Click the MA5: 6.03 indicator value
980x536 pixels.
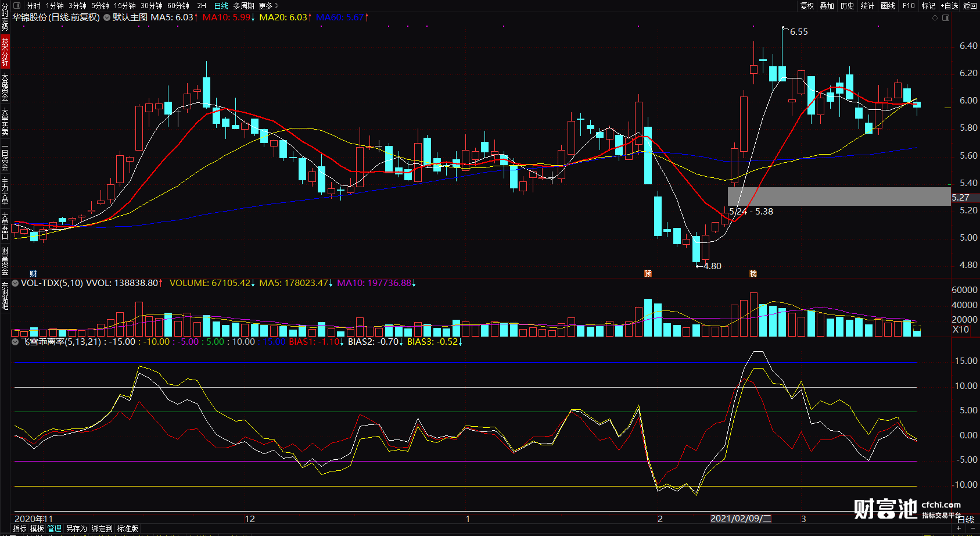pos(174,17)
